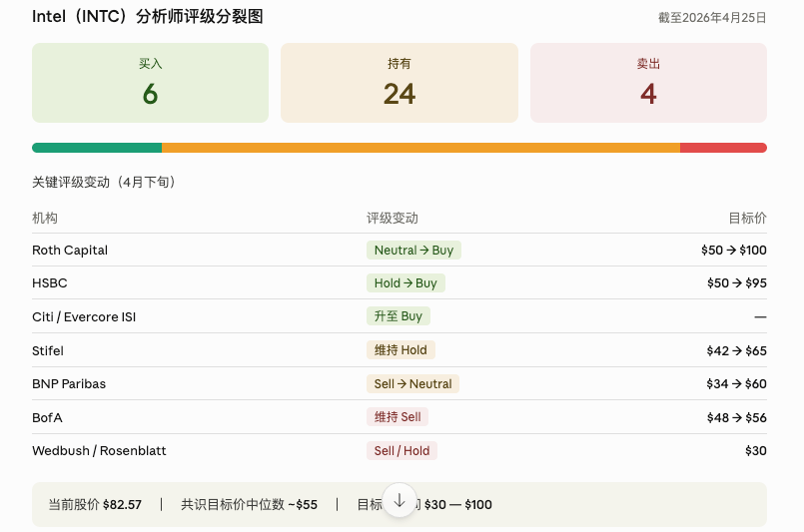Select the Roth Capital row name
Viewport: 804px width, 532px height.
click(x=70, y=251)
